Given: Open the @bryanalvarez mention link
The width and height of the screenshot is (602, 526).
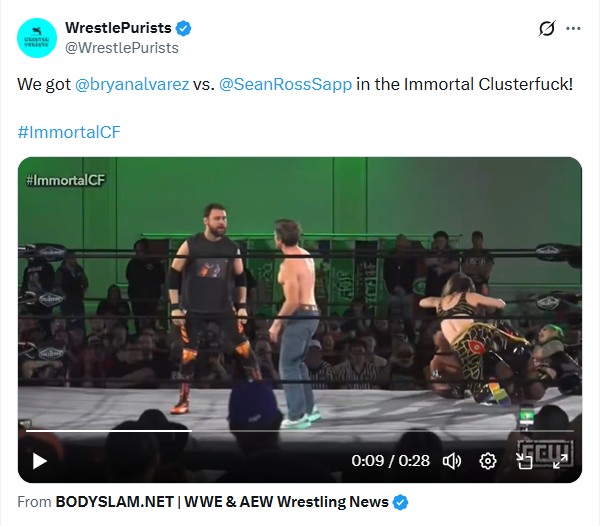Looking at the screenshot, I should (132, 84).
